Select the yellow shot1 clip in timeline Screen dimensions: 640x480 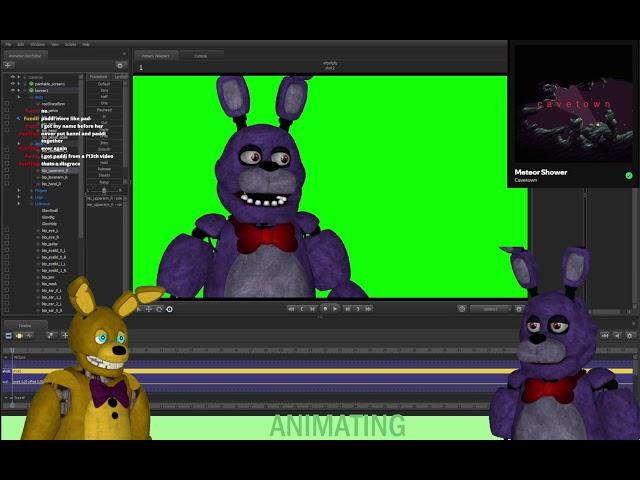(x=322, y=371)
